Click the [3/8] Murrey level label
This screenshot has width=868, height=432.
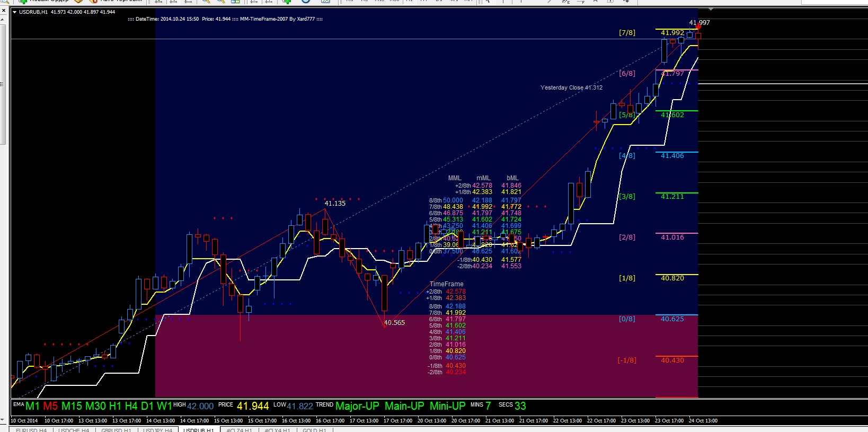[627, 197]
